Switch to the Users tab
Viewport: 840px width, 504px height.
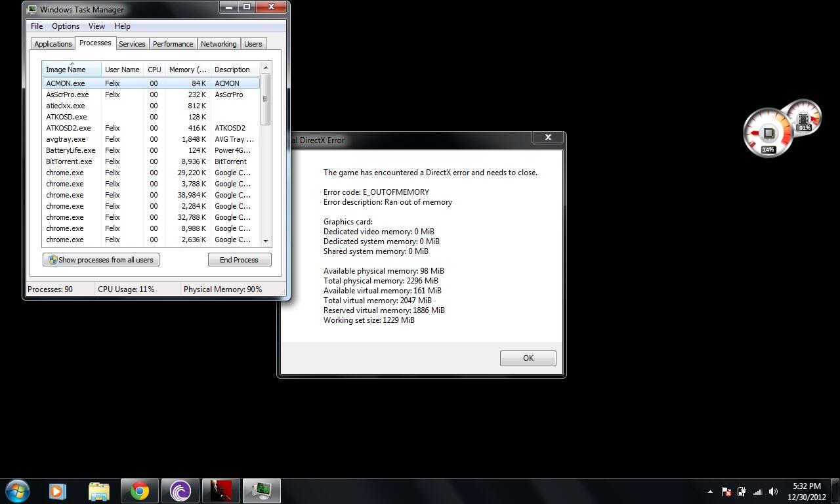click(253, 44)
